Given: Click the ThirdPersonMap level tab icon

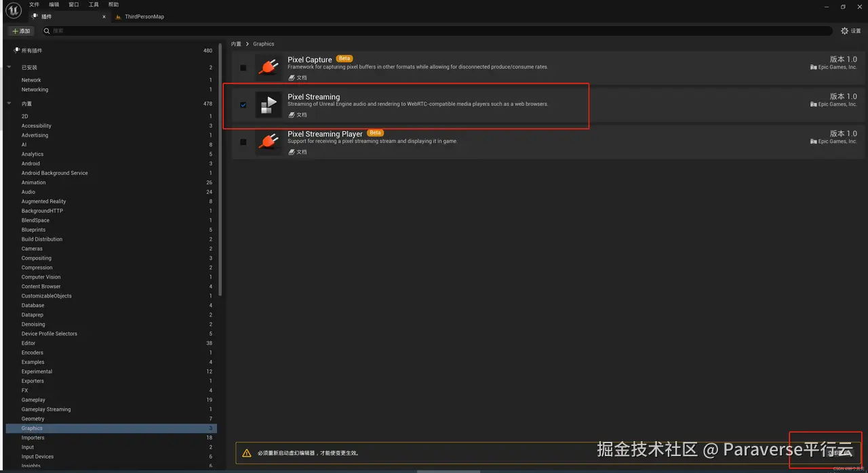Looking at the screenshot, I should pos(119,16).
